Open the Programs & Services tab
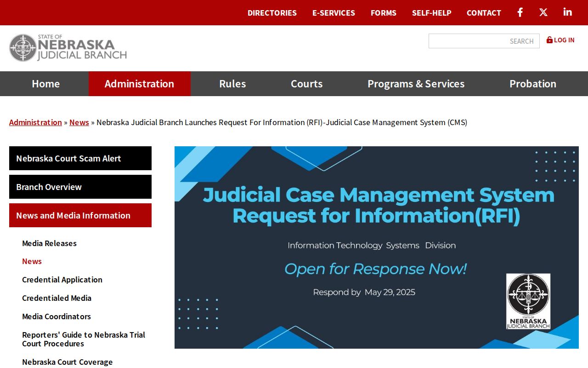This screenshot has width=588, height=368. [x=416, y=84]
